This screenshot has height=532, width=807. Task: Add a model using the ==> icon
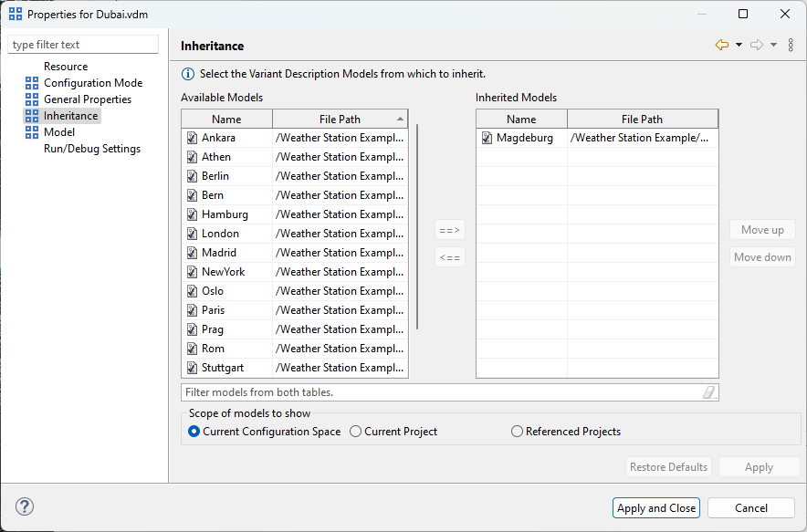pos(449,229)
